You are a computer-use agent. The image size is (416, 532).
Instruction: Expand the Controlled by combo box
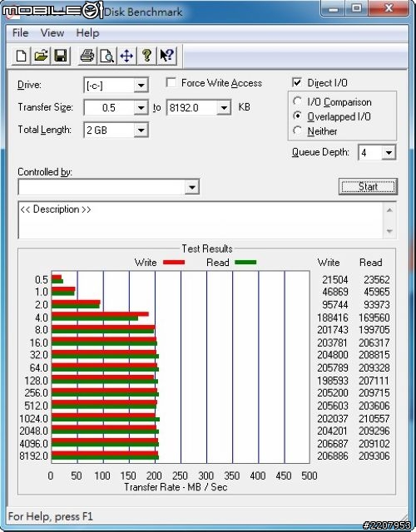[x=192, y=187]
